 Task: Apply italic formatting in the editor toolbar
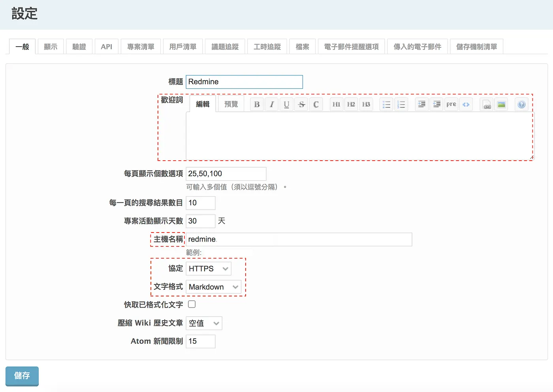pyautogui.click(x=272, y=104)
